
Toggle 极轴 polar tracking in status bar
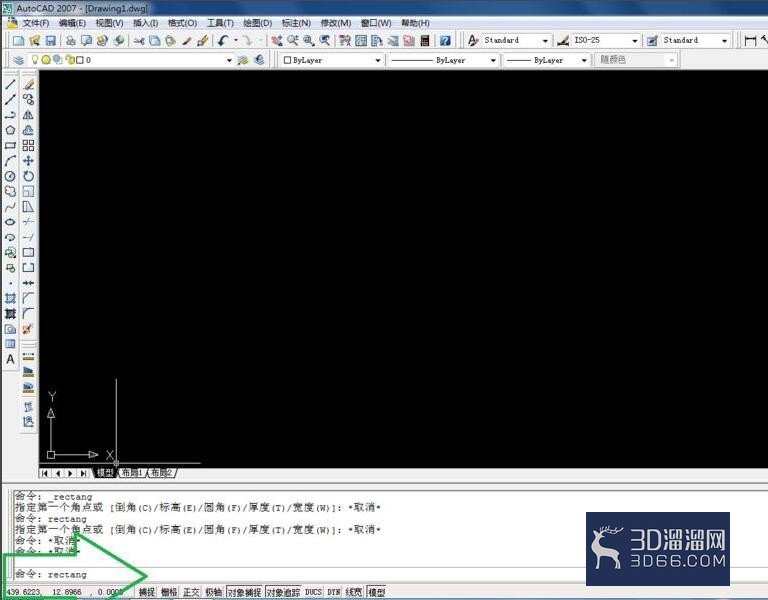click(214, 592)
